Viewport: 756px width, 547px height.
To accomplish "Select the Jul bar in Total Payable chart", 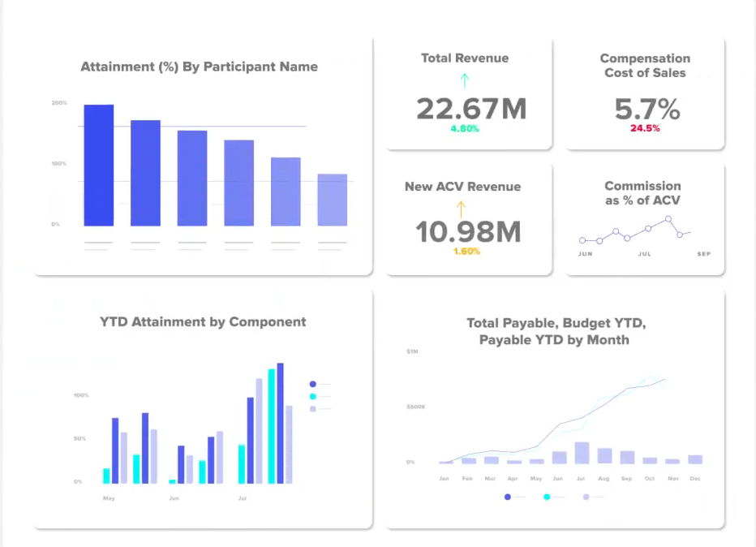I will tap(582, 453).
